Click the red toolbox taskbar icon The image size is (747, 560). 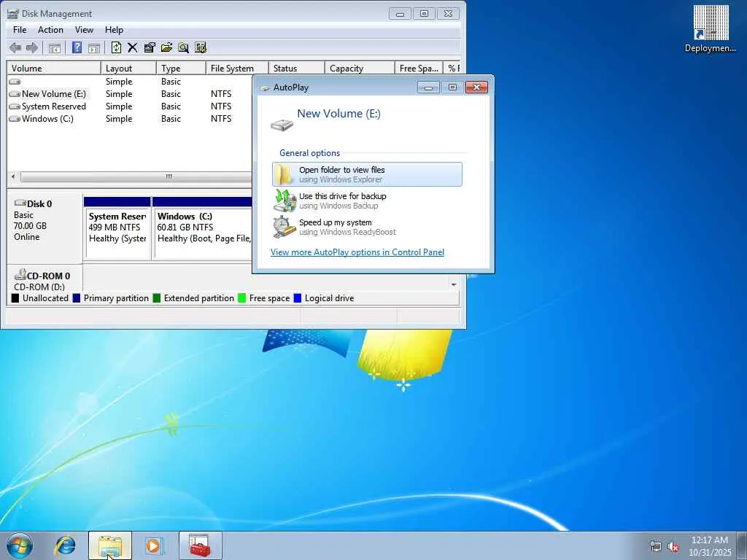[200, 545]
